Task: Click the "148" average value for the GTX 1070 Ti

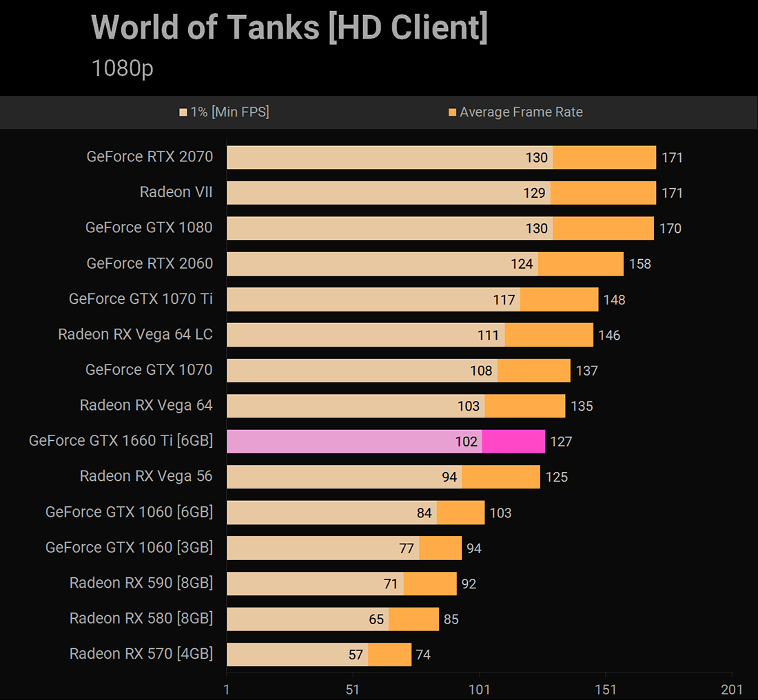Action: [615, 300]
